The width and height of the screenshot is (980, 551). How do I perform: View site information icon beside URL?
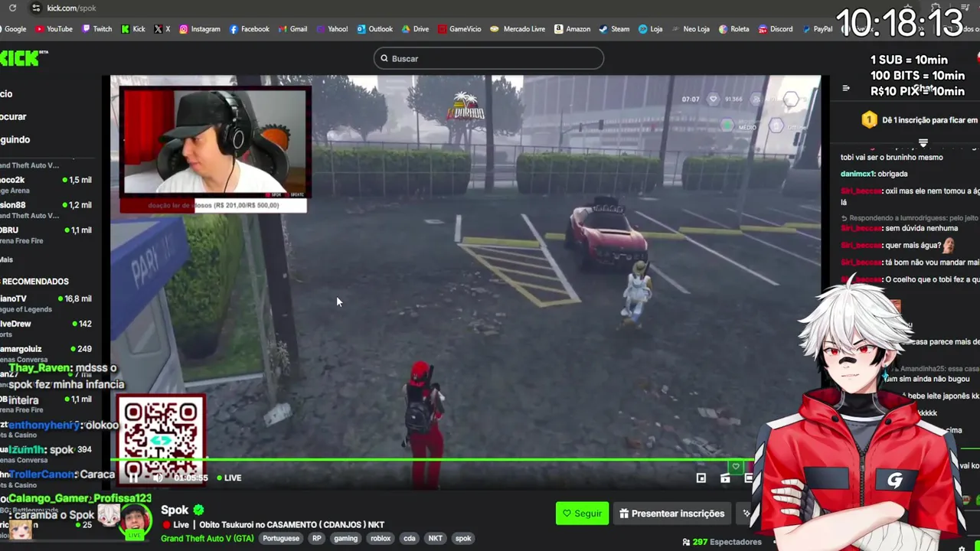(x=35, y=8)
